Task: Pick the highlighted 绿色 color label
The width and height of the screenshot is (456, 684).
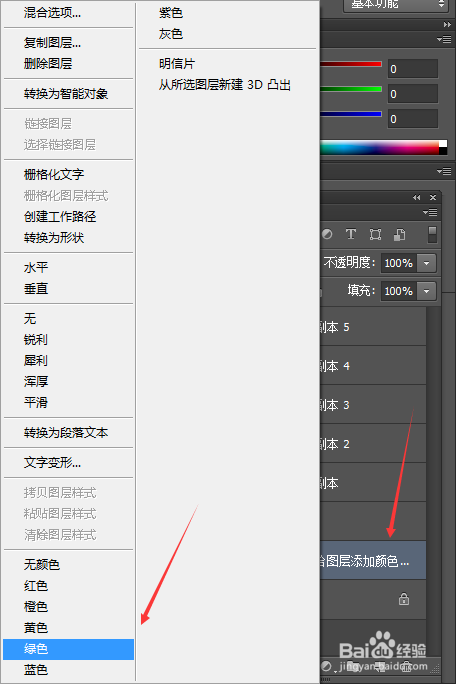Action: 69,649
